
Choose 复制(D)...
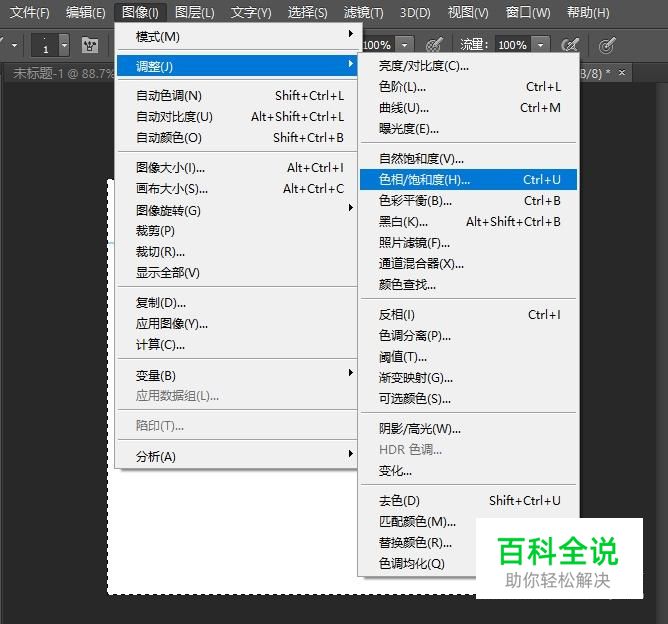[x=237, y=302]
